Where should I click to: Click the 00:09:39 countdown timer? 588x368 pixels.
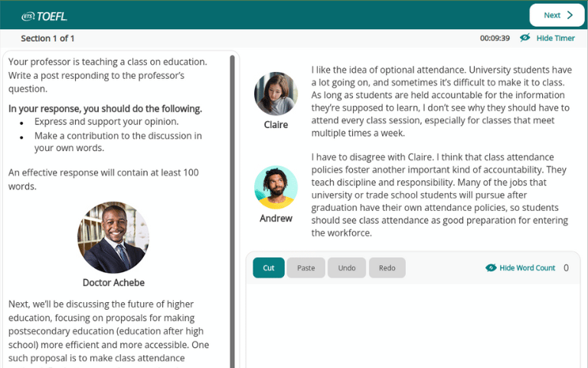point(495,38)
